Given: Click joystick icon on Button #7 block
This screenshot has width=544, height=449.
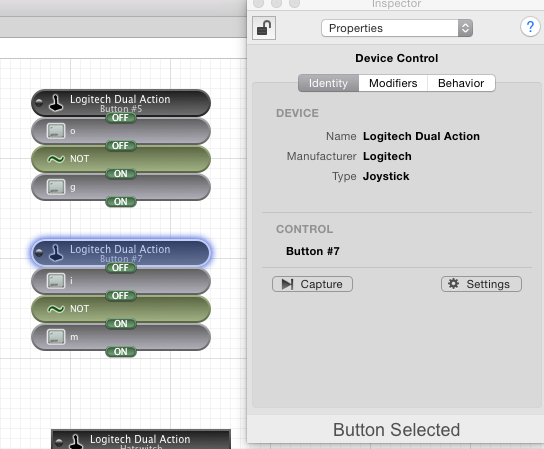Looking at the screenshot, I should pyautogui.click(x=56, y=253).
